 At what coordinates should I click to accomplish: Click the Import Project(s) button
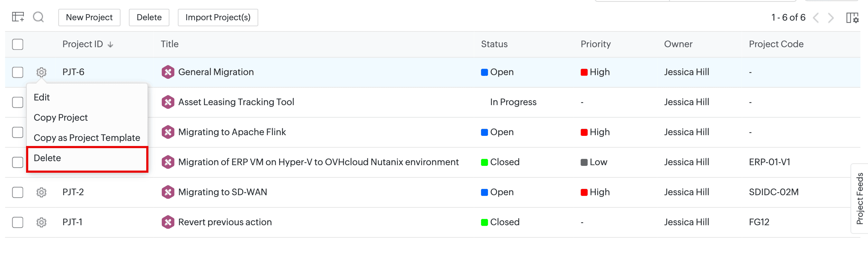(x=218, y=17)
